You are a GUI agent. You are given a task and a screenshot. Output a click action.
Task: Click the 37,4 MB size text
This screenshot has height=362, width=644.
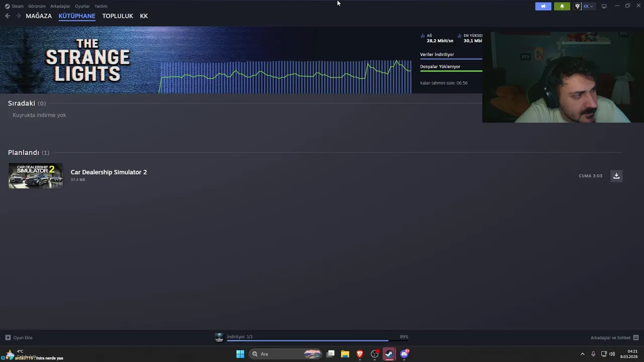[78, 179]
